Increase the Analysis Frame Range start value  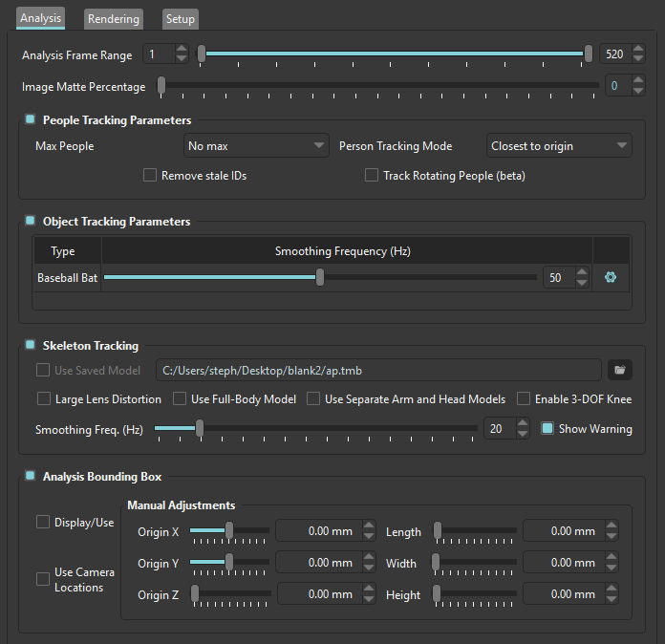click(182, 51)
